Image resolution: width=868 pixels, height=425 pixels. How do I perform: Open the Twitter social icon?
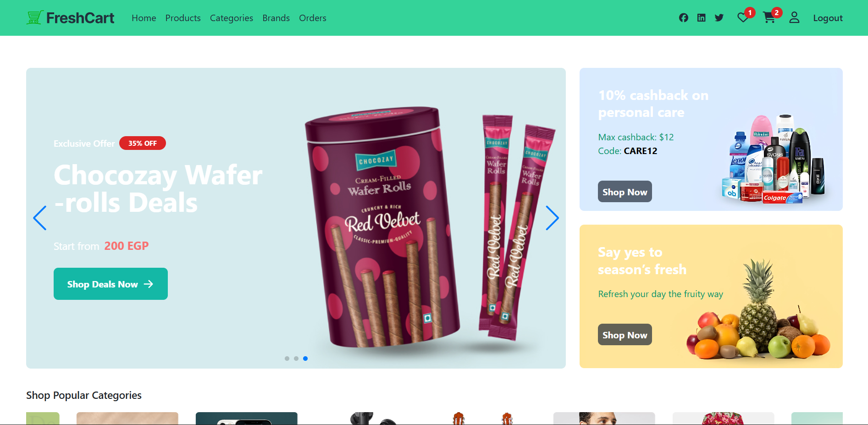tap(719, 18)
